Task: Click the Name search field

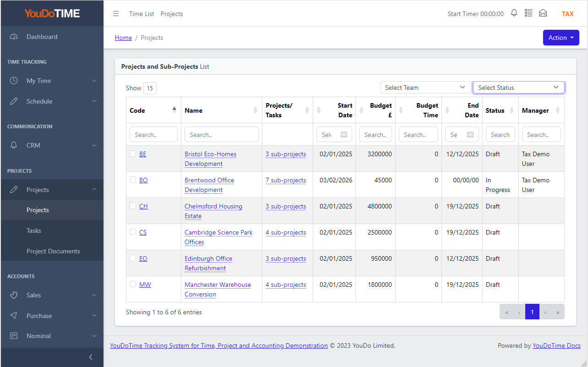Action: tap(222, 134)
